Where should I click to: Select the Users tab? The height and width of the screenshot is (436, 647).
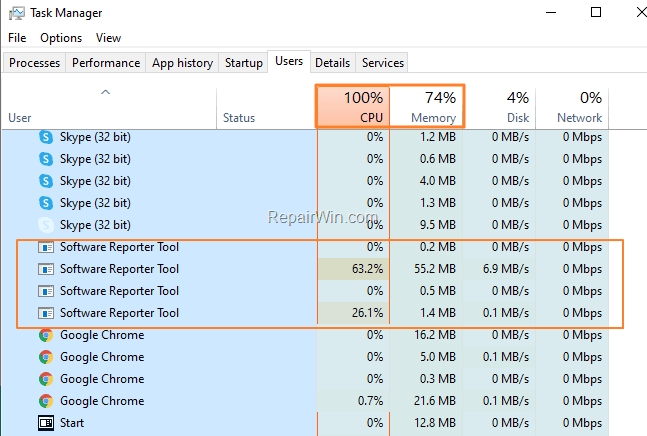289,61
